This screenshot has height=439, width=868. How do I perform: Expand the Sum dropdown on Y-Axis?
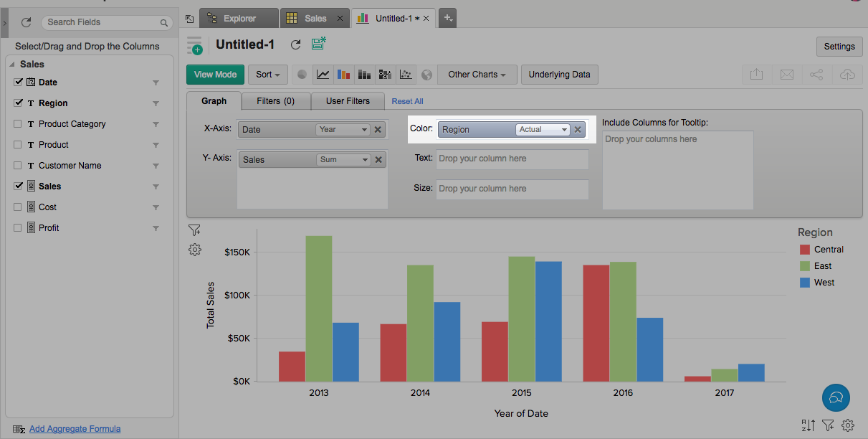343,160
